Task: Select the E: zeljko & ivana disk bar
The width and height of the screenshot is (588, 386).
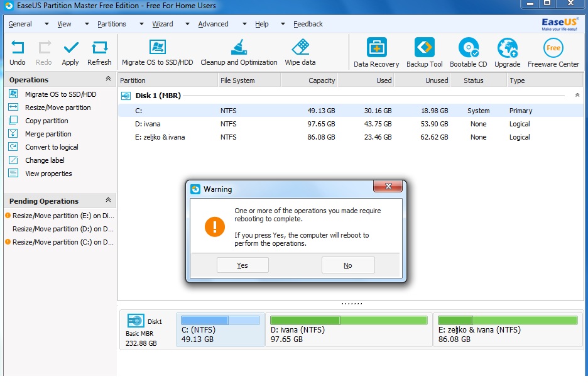Action: click(x=507, y=330)
